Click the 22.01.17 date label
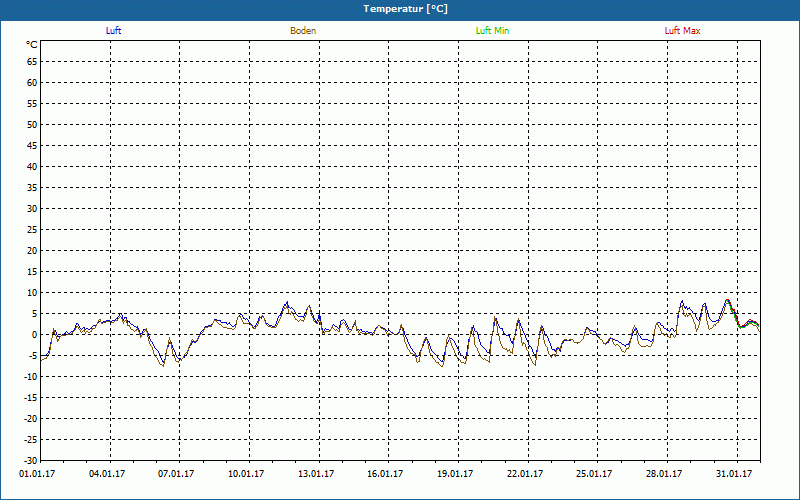The image size is (800, 500). coord(525,474)
